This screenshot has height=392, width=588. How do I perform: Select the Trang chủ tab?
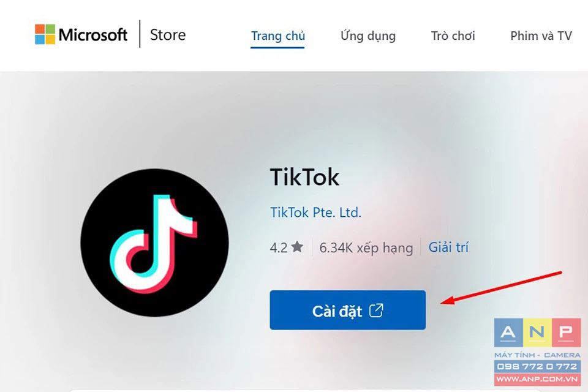pyautogui.click(x=278, y=36)
